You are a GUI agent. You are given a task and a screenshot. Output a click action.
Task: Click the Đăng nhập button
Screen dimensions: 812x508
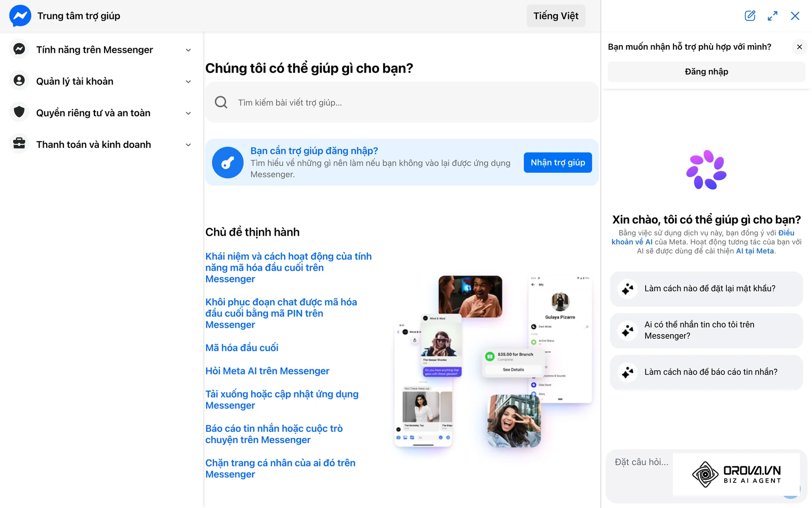[706, 72]
